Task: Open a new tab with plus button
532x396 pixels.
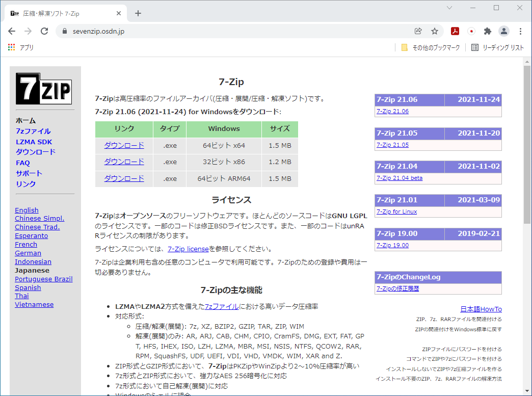Action: pos(138,14)
